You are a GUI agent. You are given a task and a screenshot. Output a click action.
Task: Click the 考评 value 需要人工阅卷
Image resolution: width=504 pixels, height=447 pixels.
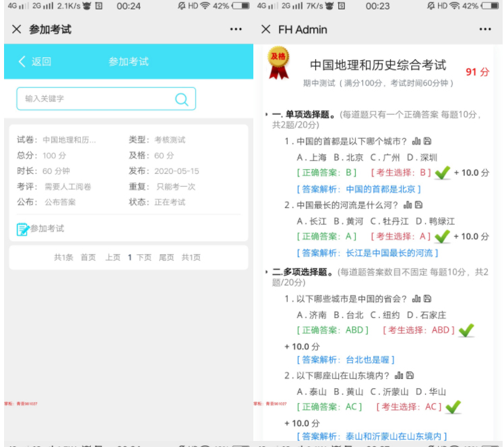point(67,187)
